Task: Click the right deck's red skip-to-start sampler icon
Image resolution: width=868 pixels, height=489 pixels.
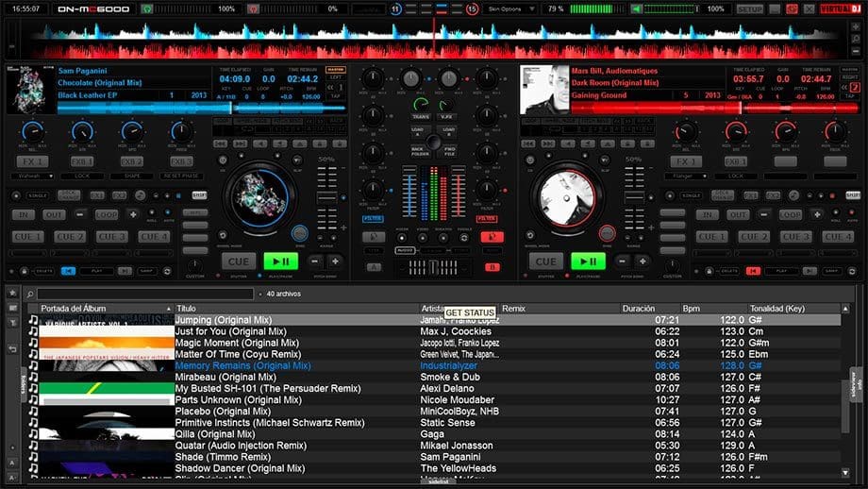Action: click(753, 271)
